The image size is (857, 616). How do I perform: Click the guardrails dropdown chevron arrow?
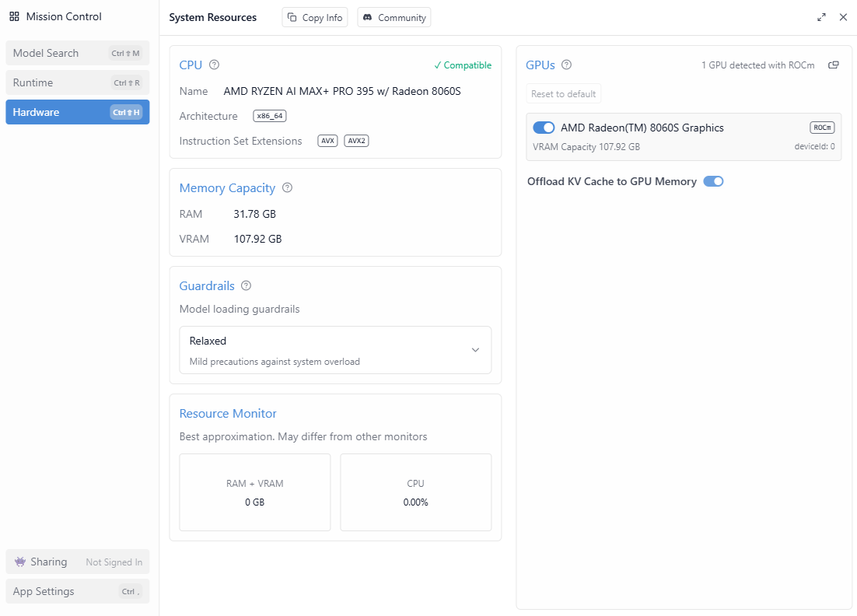click(x=475, y=350)
